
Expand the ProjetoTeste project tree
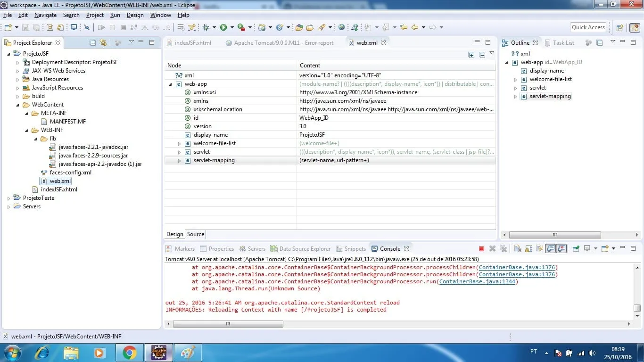[x=8, y=198]
